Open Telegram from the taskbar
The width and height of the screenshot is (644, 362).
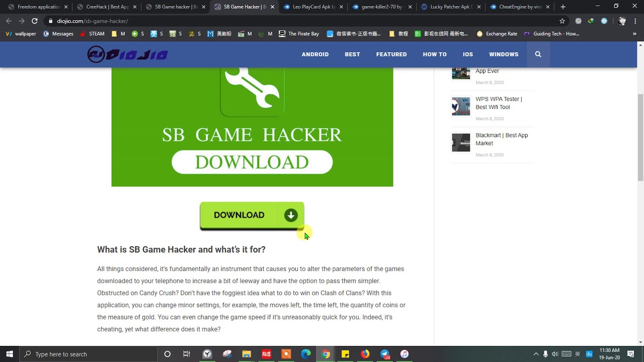tap(385, 354)
